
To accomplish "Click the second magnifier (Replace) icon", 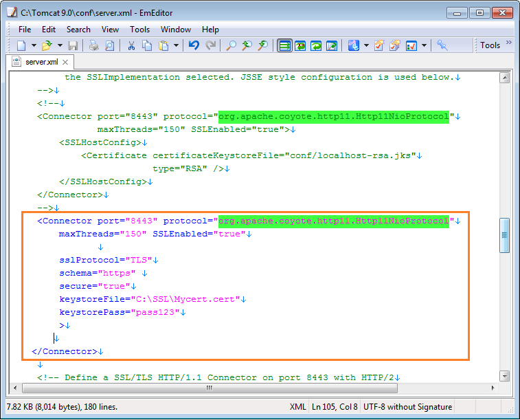I will [247, 45].
